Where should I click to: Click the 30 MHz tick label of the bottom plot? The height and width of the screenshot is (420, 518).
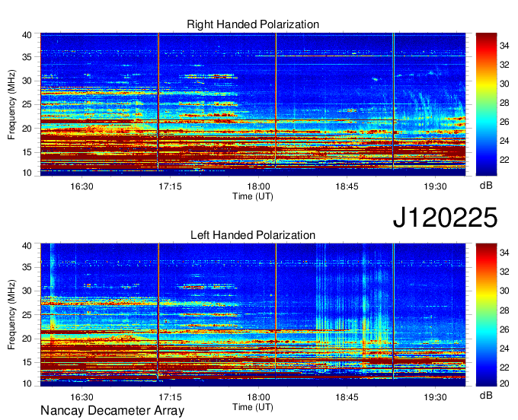[x=27, y=291]
